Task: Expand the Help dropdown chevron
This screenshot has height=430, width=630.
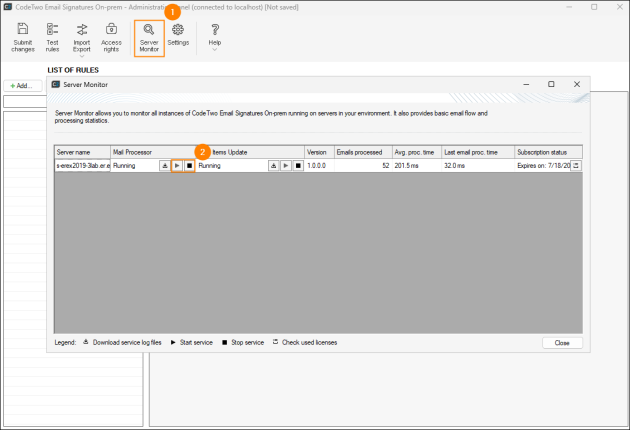Action: pos(215,50)
